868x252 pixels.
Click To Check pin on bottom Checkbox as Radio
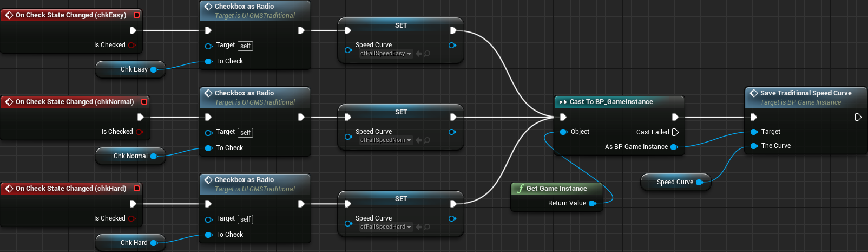pos(208,235)
